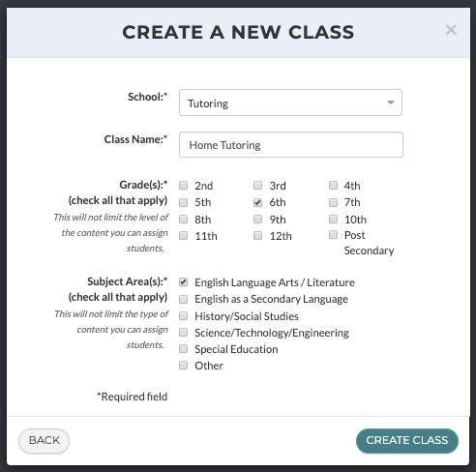This screenshot has width=476, height=472.
Task: Click the Class Name input field
Action: pyautogui.click(x=291, y=145)
